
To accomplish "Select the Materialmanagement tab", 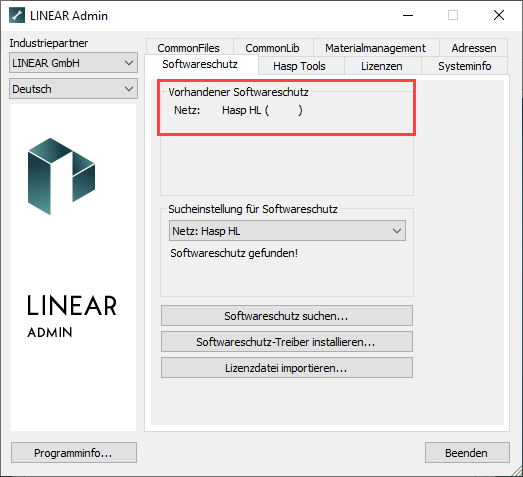I will (x=376, y=48).
